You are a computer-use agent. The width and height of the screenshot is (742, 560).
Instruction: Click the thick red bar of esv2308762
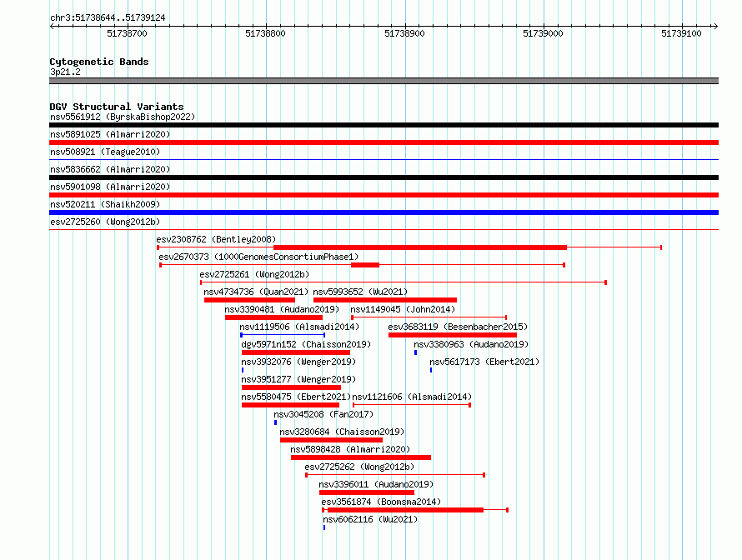[x=420, y=247]
